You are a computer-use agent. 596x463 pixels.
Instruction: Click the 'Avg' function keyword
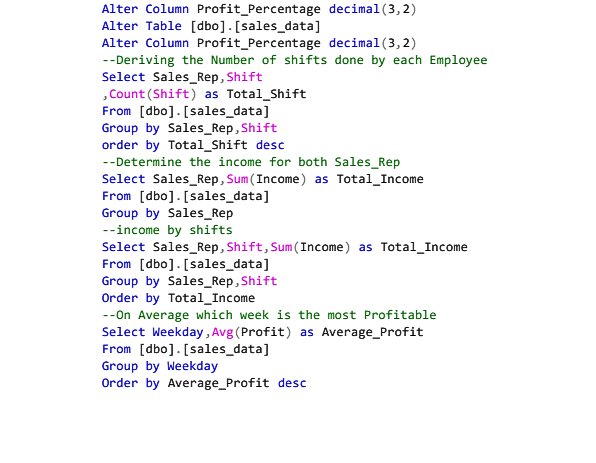(222, 332)
